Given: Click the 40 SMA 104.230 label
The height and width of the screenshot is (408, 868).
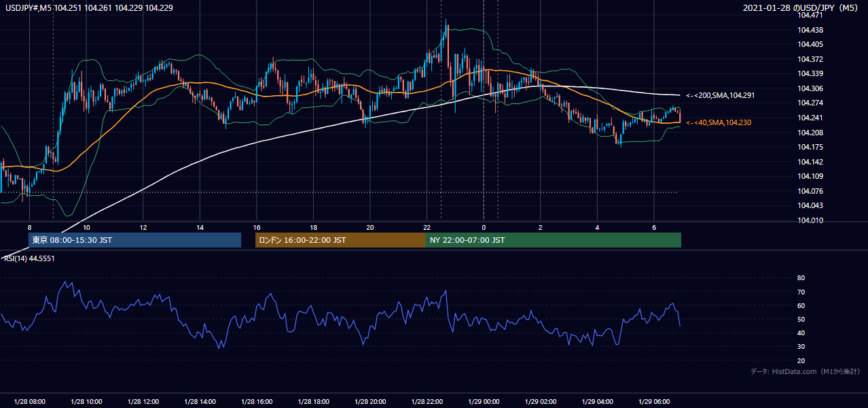Looking at the screenshot, I should click(x=720, y=122).
